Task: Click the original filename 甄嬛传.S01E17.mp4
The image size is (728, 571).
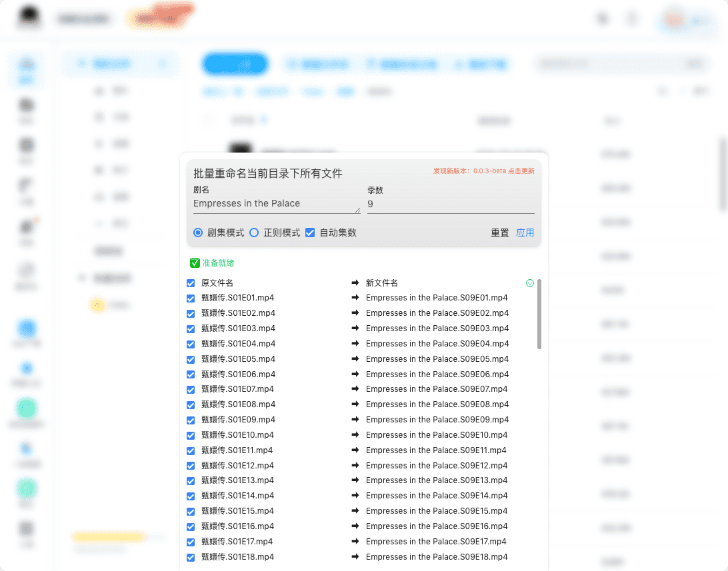Action: 237,542
